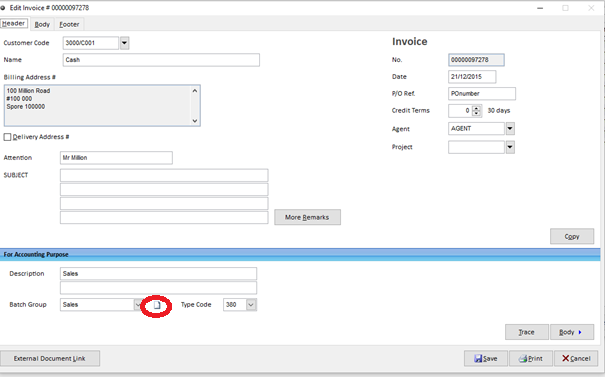This screenshot has height=377, width=605.
Task: Click the empty Project combo field
Action: click(x=476, y=147)
